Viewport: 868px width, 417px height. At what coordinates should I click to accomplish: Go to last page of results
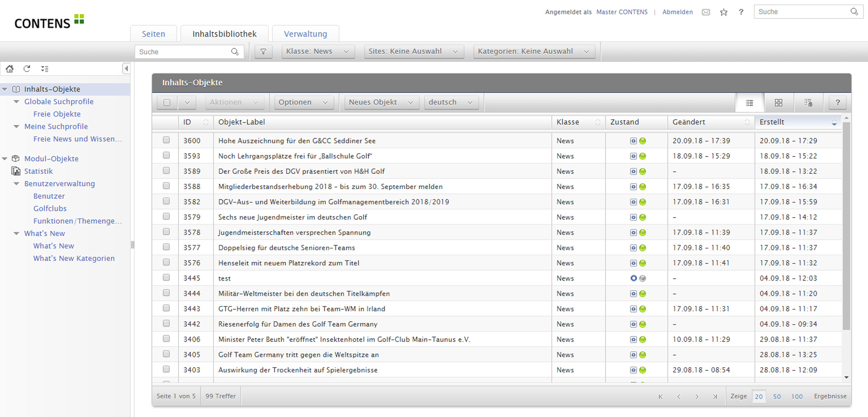click(715, 397)
